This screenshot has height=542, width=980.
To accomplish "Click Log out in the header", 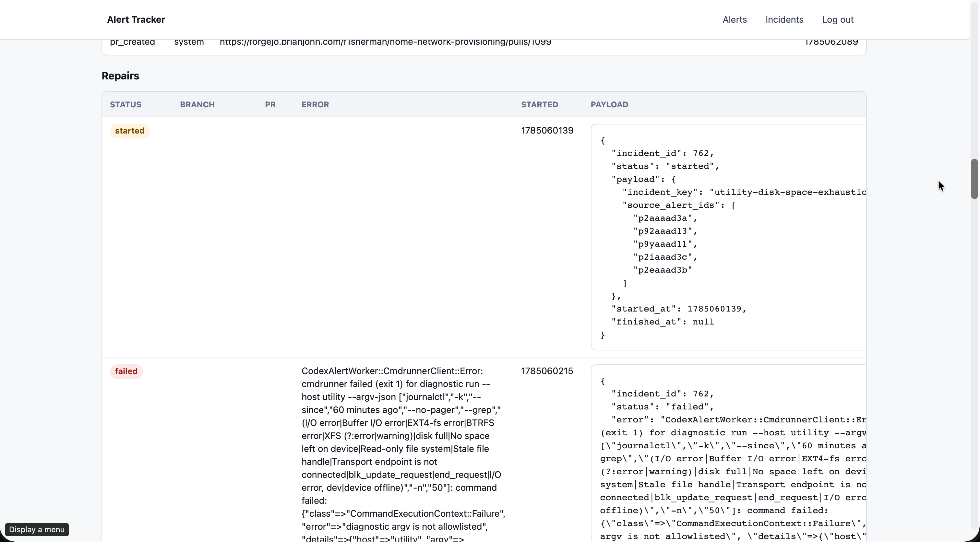I will 838,19.
